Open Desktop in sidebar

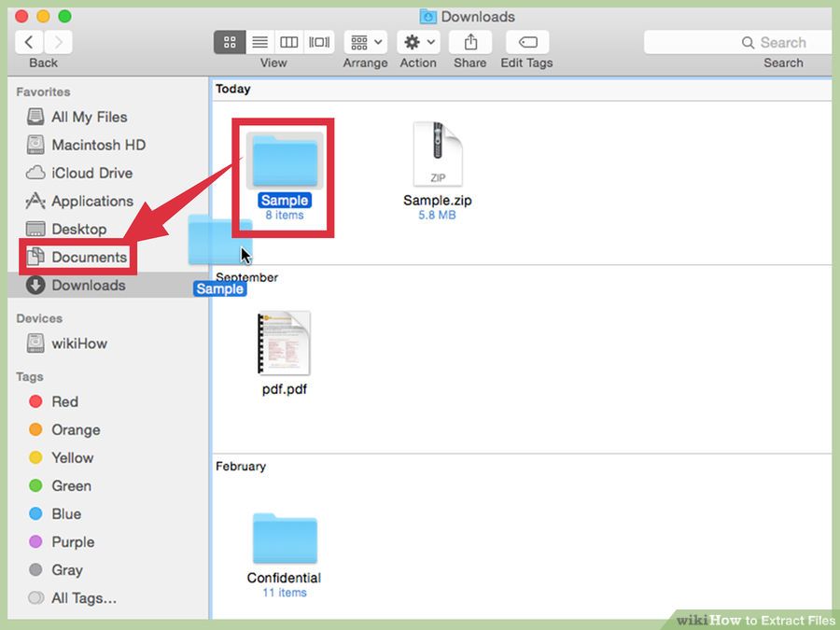click(x=78, y=230)
